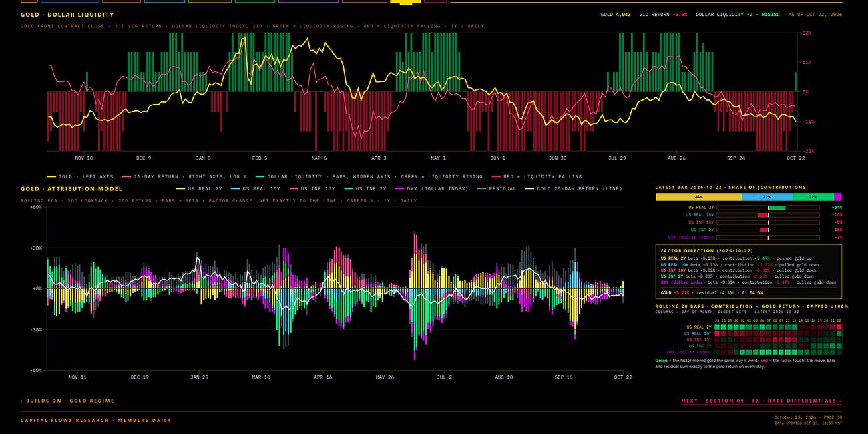Click the MAY 26 date axis label

[x=385, y=377]
